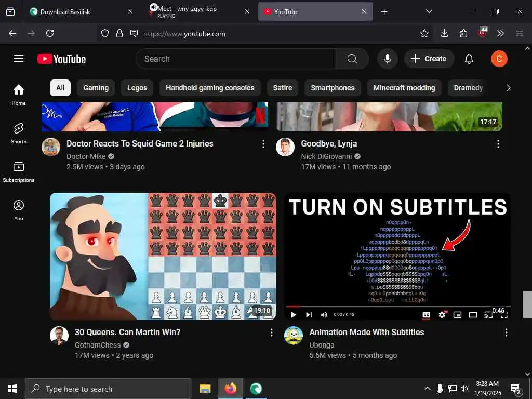Image resolution: width=532 pixels, height=399 pixels.
Task: Seek on the video preview's progress bar
Action: [398, 307]
